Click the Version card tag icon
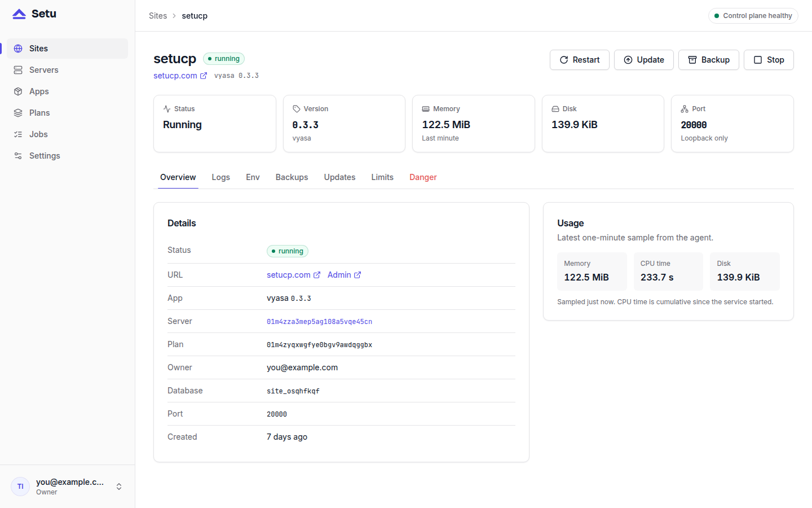The image size is (812, 508). pos(296,109)
